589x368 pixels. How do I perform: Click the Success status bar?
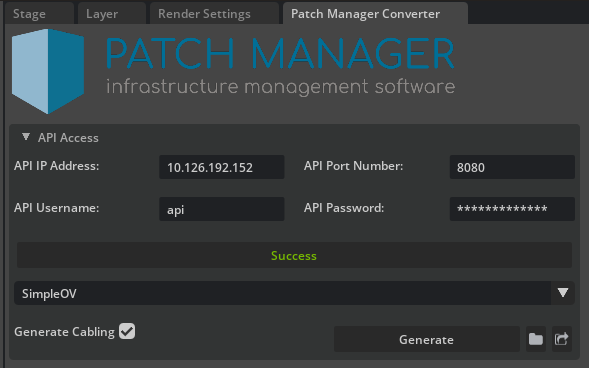coord(294,255)
